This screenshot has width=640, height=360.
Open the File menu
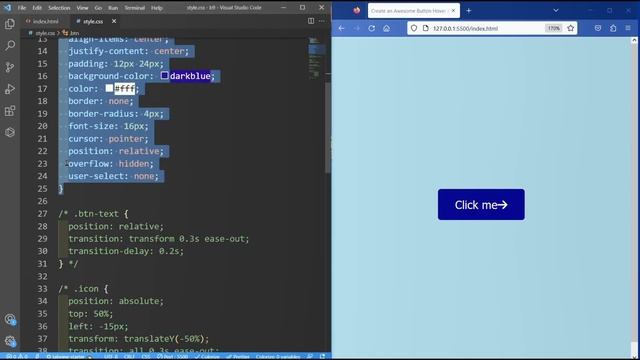point(22,8)
